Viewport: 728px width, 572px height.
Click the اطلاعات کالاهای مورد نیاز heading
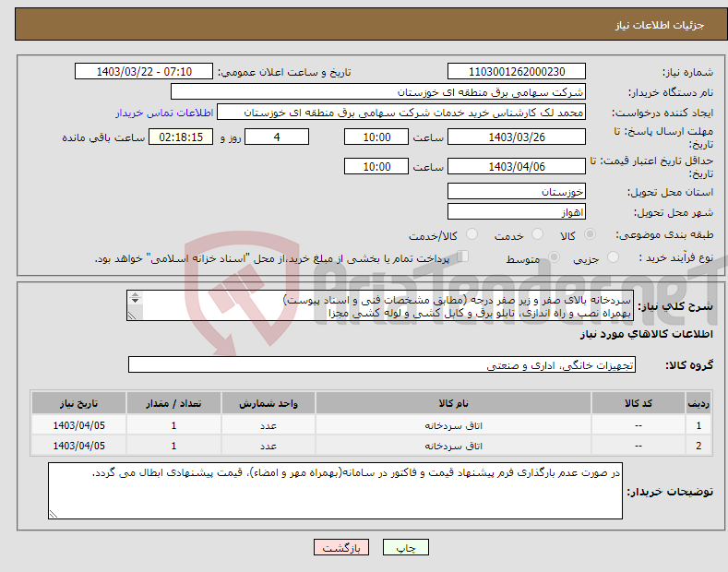(646, 334)
